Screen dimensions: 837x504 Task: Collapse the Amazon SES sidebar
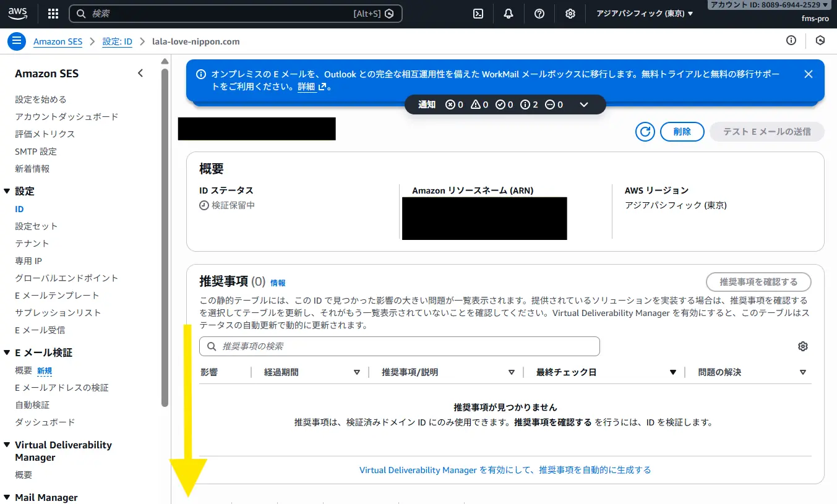click(x=140, y=74)
